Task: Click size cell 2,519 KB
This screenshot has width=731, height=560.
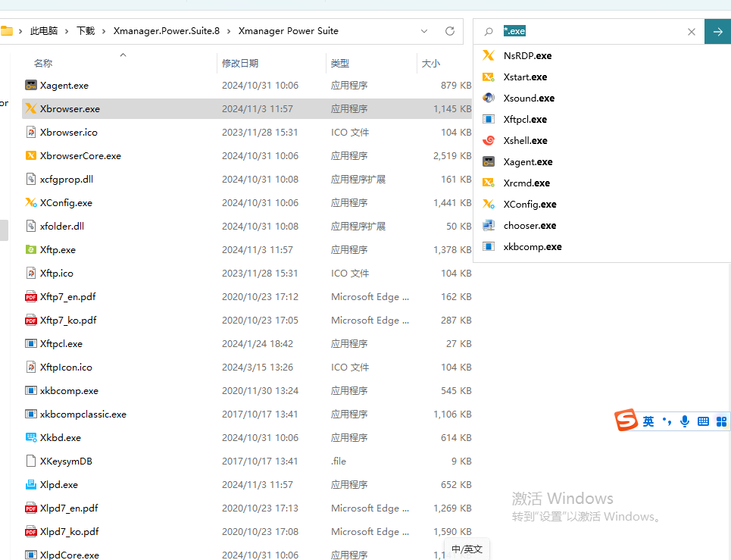Action: click(x=452, y=156)
